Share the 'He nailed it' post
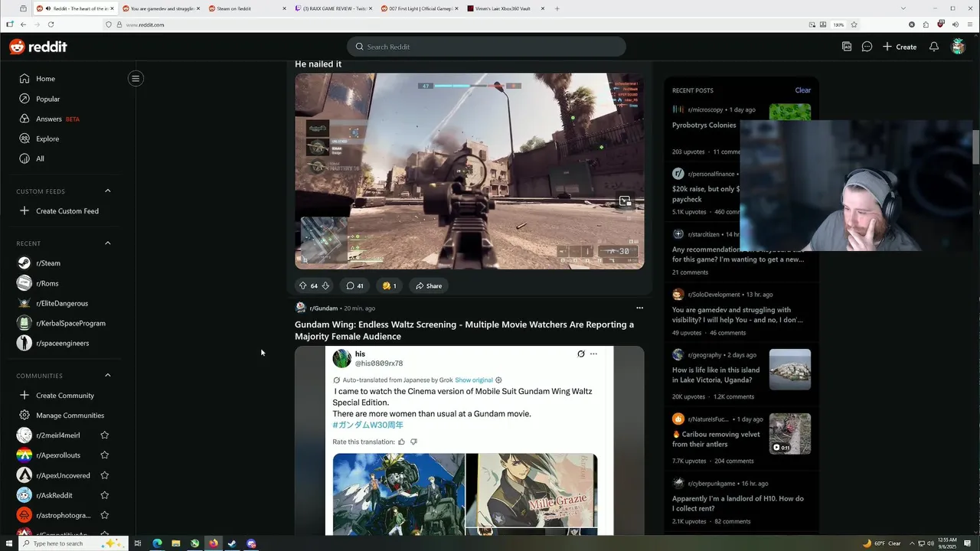 pos(429,285)
